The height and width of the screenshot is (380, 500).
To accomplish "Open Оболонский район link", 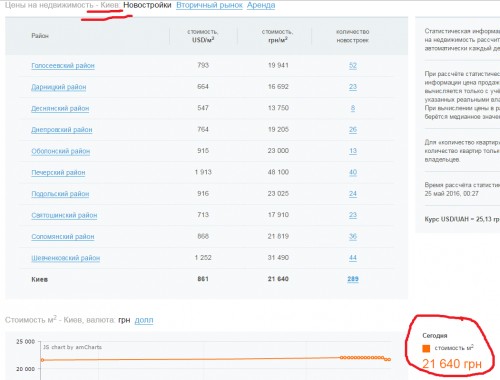I will point(61,151).
